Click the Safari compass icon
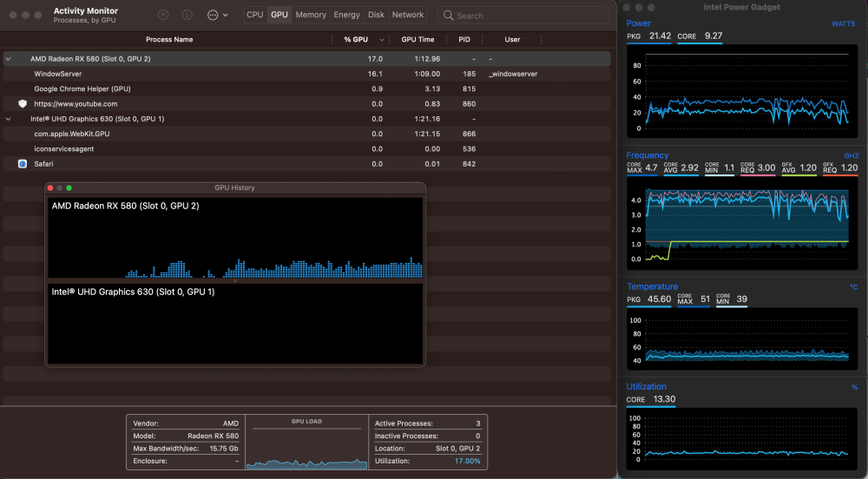 point(23,164)
